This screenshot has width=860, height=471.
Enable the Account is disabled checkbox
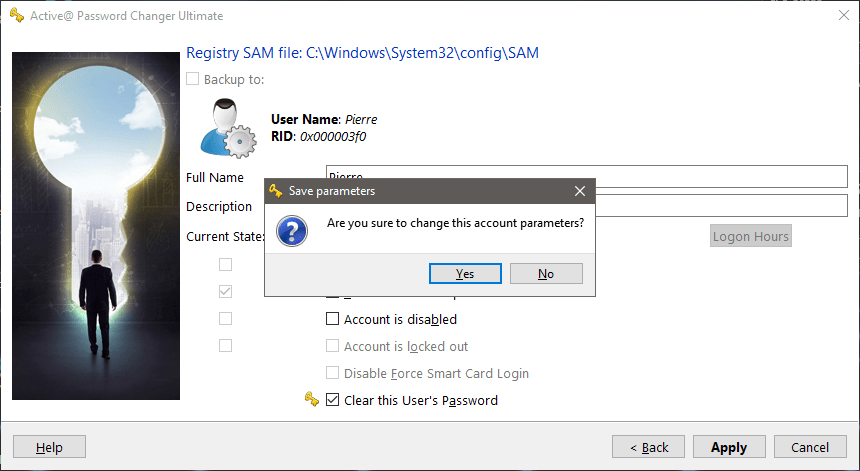(x=332, y=319)
